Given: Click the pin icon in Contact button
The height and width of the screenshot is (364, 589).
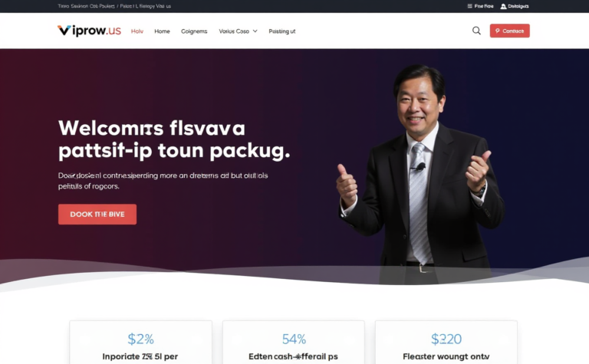Looking at the screenshot, I should coord(497,31).
